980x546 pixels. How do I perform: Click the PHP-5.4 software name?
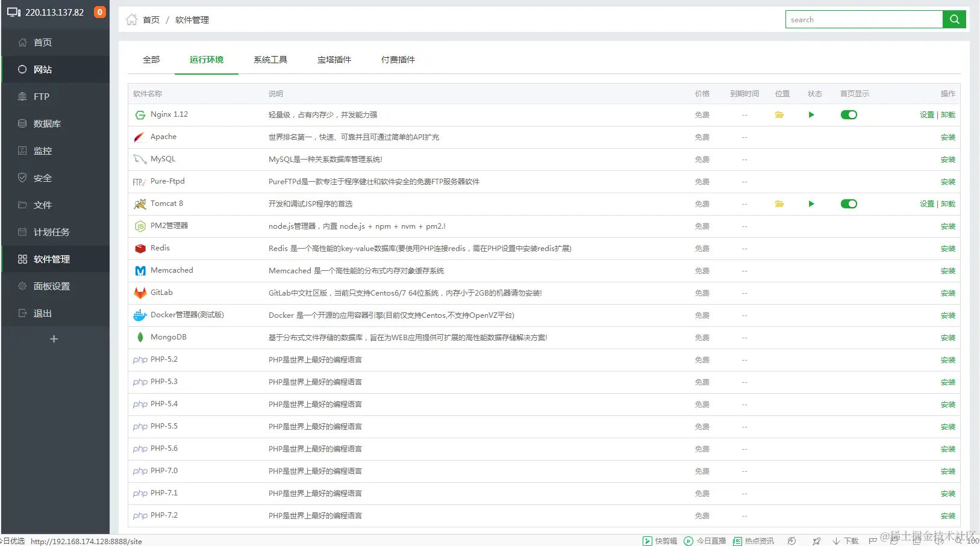tap(164, 404)
